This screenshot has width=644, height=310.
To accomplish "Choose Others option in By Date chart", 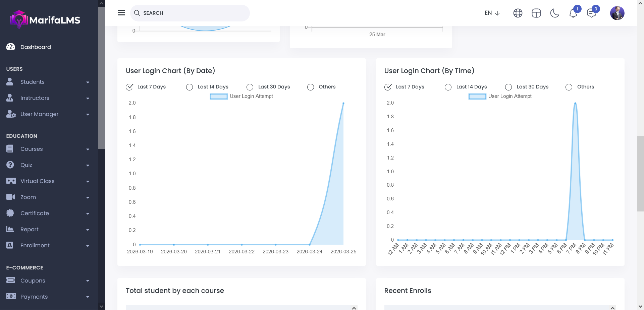I will [x=311, y=87].
